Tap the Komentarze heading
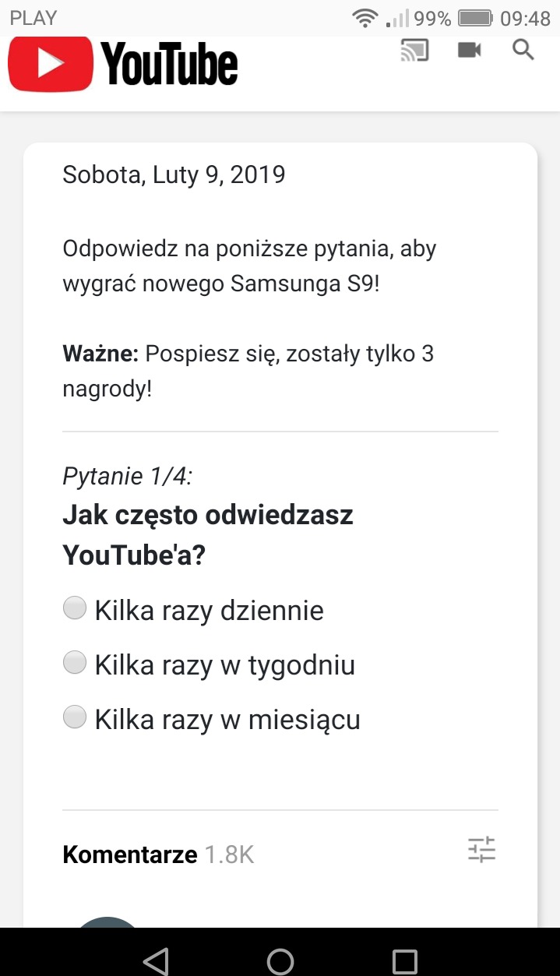 (x=130, y=854)
